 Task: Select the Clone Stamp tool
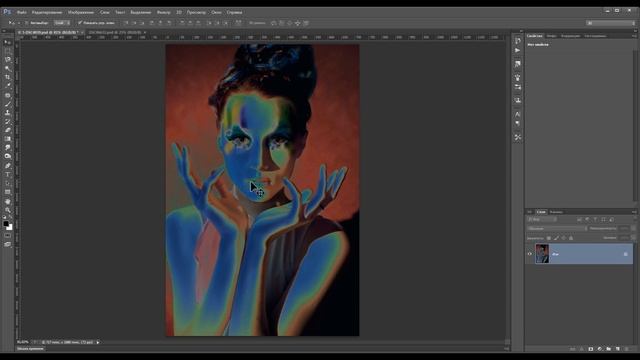(7, 113)
